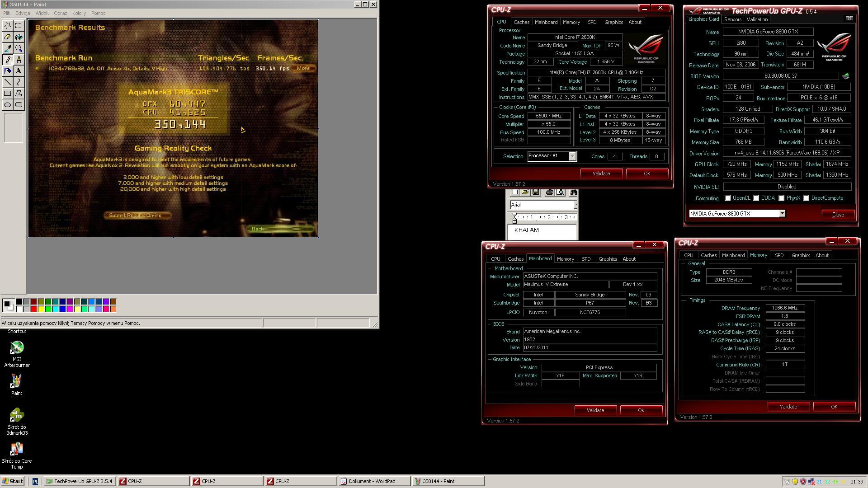Switch to Dokument - WordPad in the taskbar
The width and height of the screenshot is (868, 488).
(x=374, y=481)
